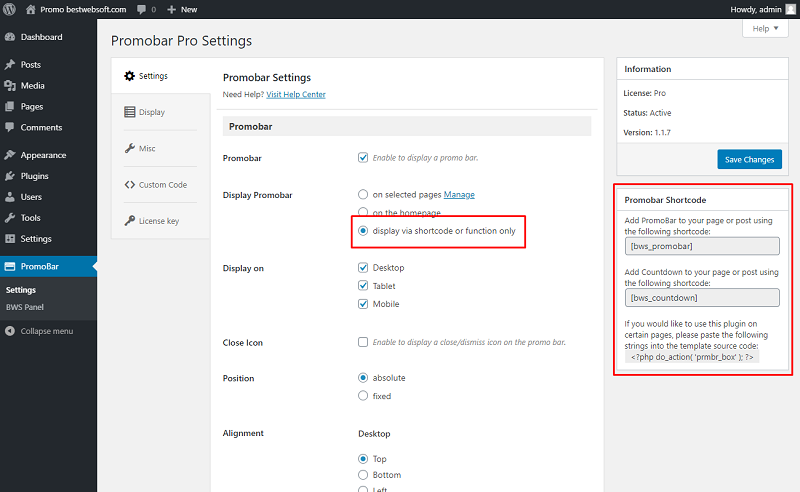Click the home icon beside Promo bestwebsoft.com
The height and width of the screenshot is (492, 800).
(31, 9)
